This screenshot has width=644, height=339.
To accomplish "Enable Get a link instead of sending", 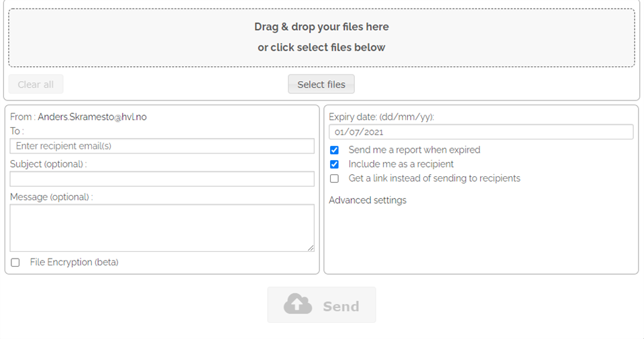I will [335, 179].
